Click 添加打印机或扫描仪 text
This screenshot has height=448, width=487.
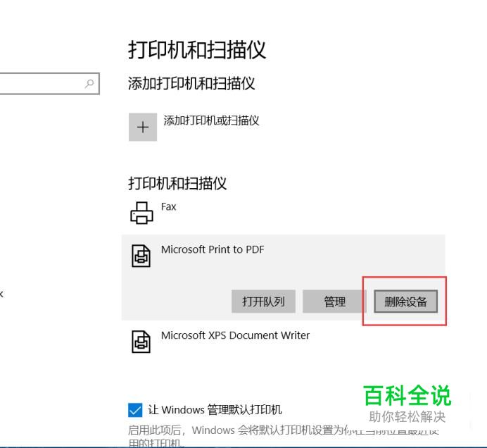(211, 120)
